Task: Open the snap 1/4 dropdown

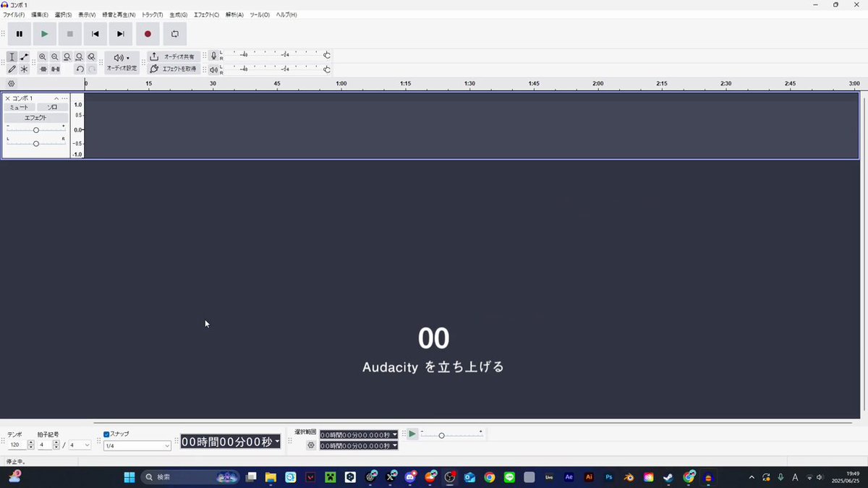Action: click(137, 446)
